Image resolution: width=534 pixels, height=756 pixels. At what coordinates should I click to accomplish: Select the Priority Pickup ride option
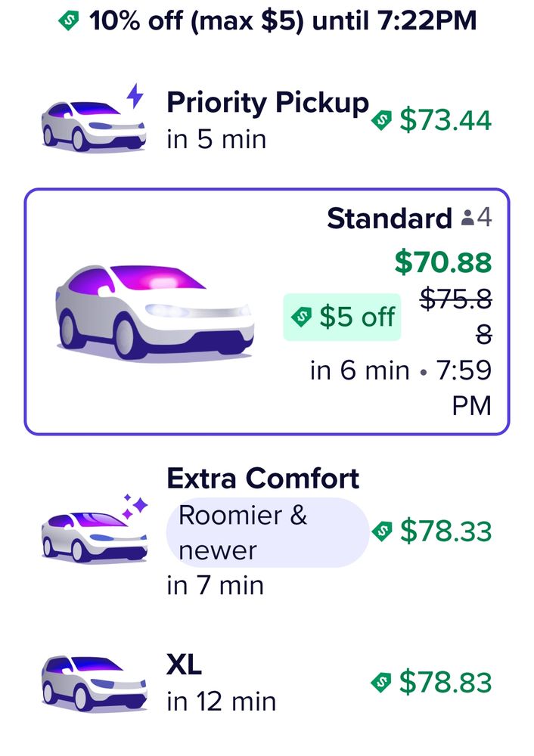pyautogui.click(x=267, y=117)
